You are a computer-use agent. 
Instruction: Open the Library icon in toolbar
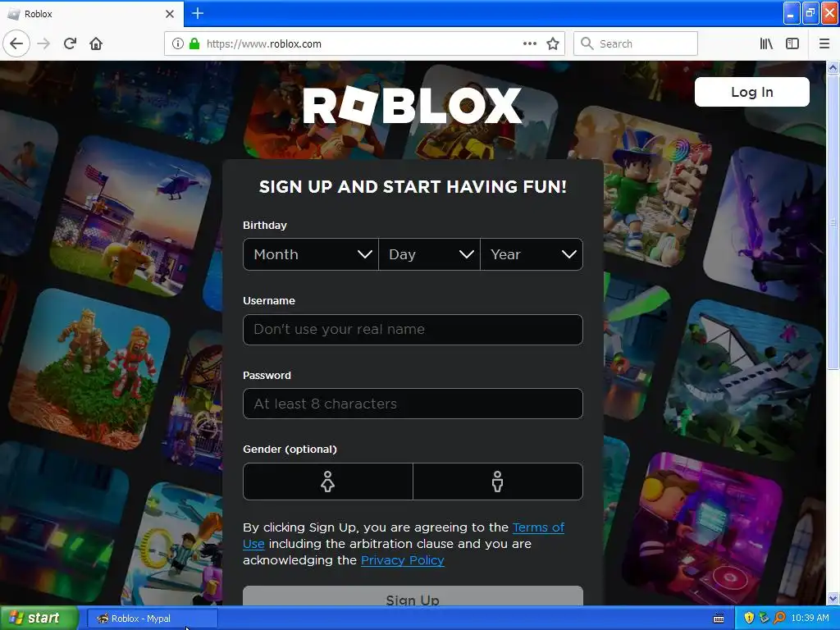click(767, 44)
